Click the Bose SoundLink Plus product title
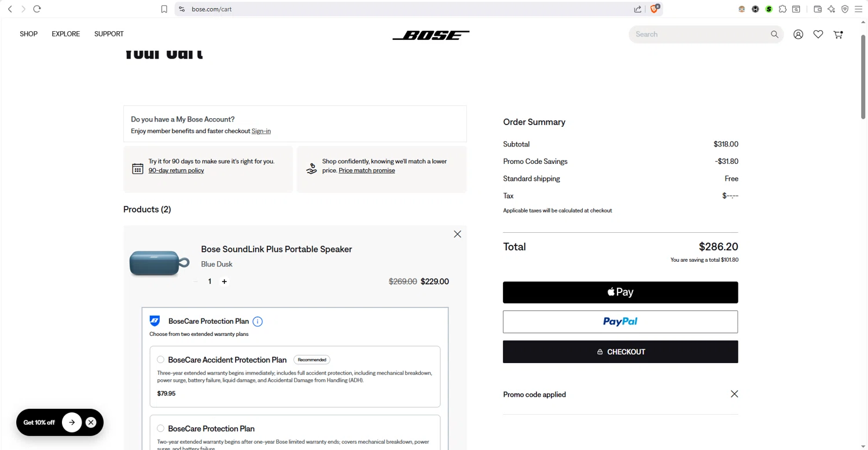Screen dimensions: 868x450 pyautogui.click(x=277, y=249)
